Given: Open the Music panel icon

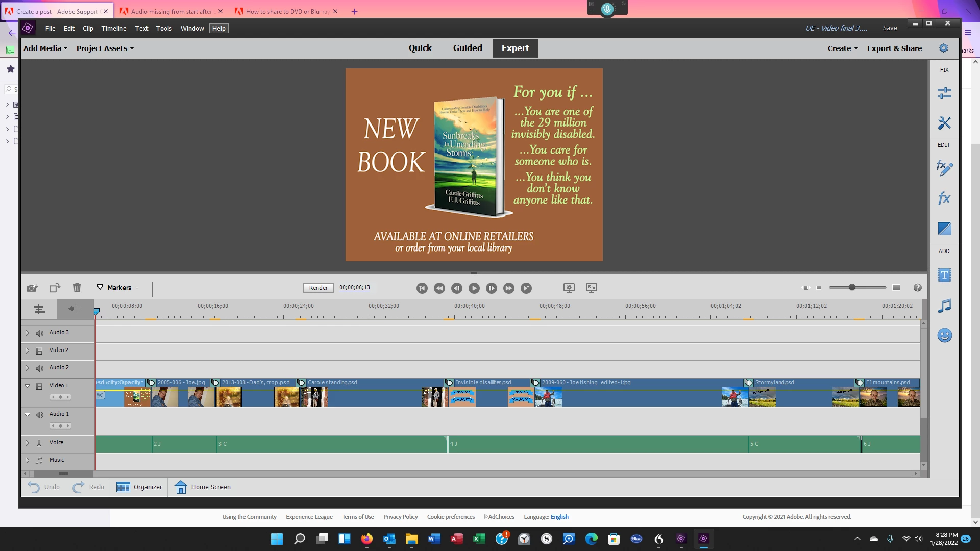Looking at the screenshot, I should pyautogui.click(x=944, y=306).
